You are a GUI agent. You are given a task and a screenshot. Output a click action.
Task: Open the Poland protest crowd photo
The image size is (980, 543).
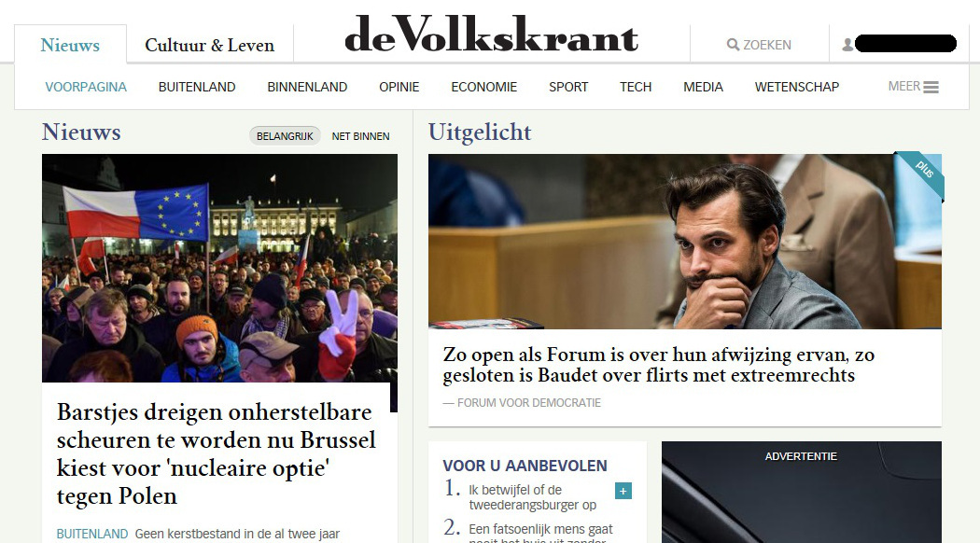pos(219,268)
